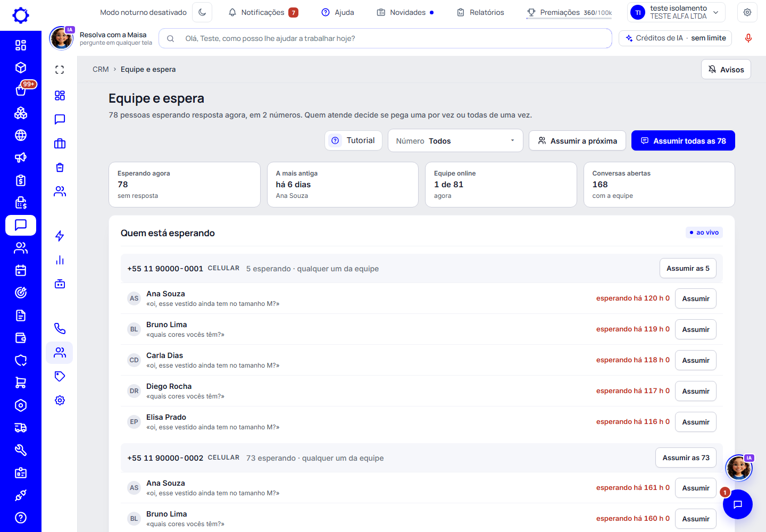Open Relatórios in top bar

[x=480, y=12]
